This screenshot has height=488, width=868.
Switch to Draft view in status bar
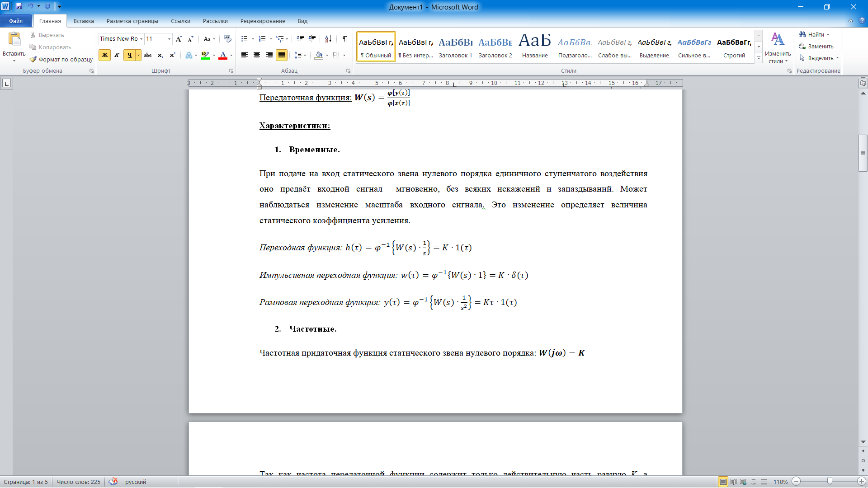click(x=764, y=482)
